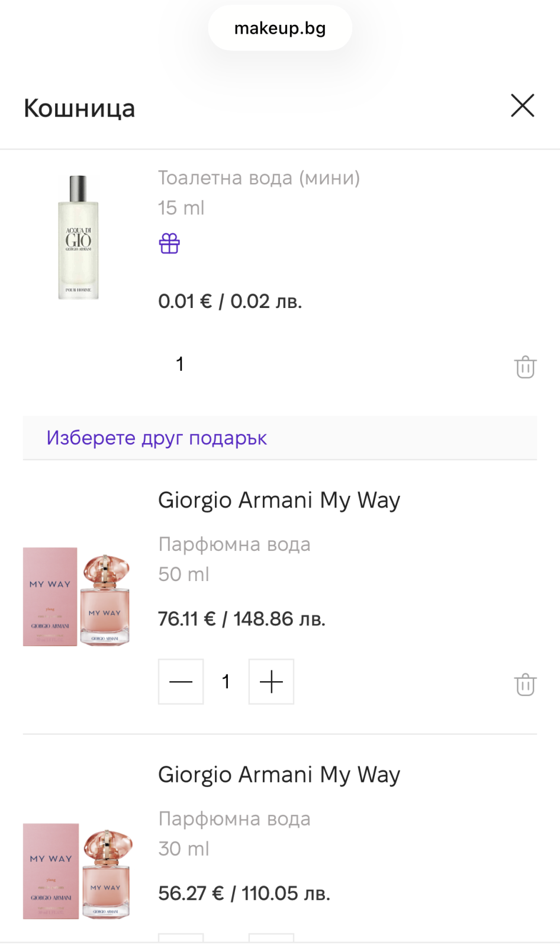Screen dimensions: 560x947
Task: Click the Изберете друг подарък link
Action: 157,438
